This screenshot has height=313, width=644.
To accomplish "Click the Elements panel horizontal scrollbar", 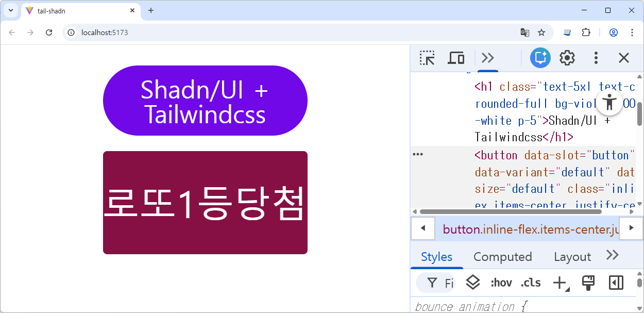I will (x=511, y=211).
